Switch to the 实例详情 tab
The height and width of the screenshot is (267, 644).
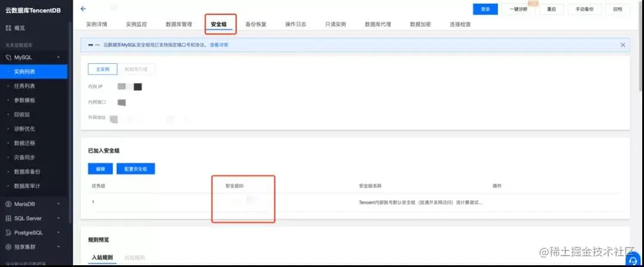click(x=97, y=24)
